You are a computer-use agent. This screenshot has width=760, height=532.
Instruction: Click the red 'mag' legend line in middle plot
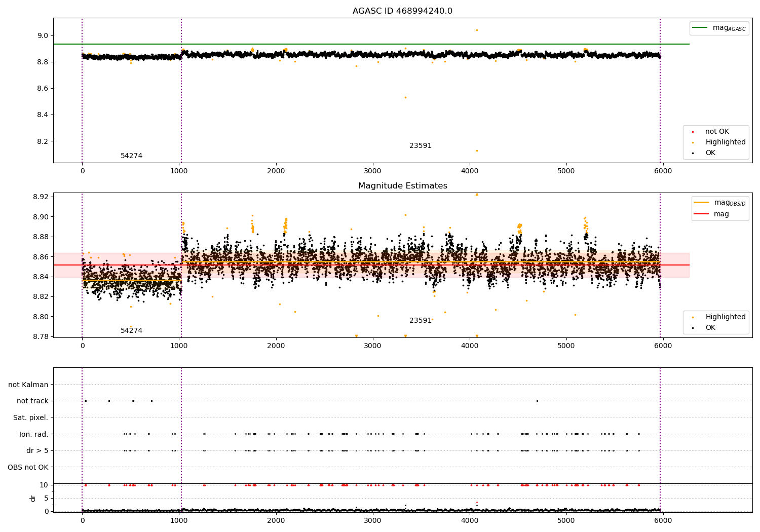(702, 214)
